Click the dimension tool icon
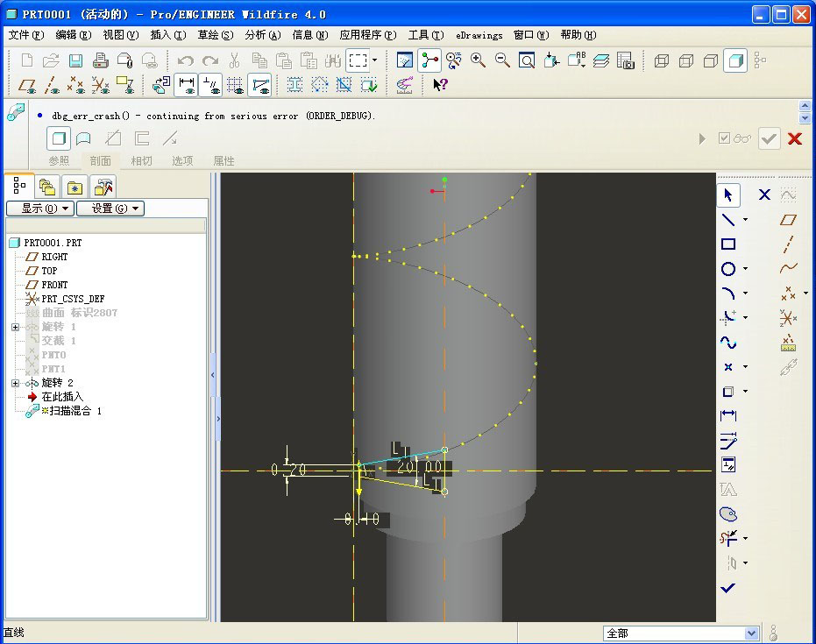This screenshot has height=644, width=816. tap(727, 415)
